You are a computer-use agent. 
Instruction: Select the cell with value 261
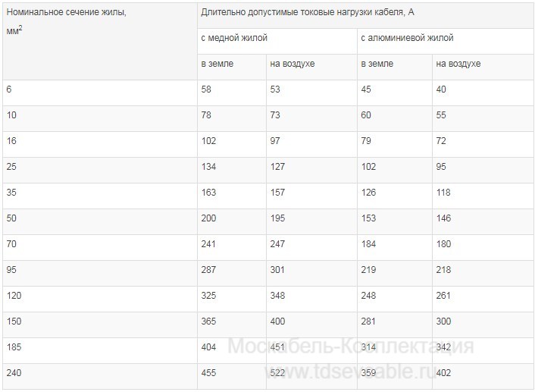click(x=443, y=296)
